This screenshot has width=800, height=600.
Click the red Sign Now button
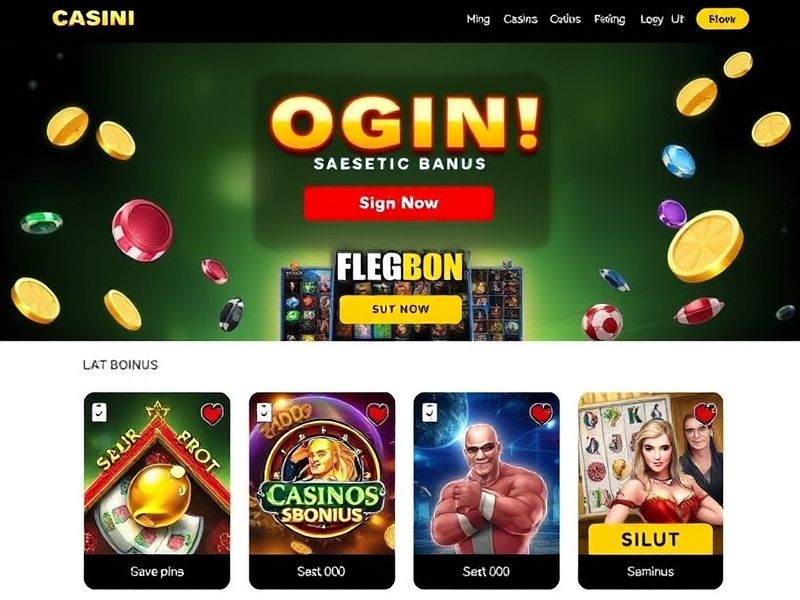tap(399, 204)
